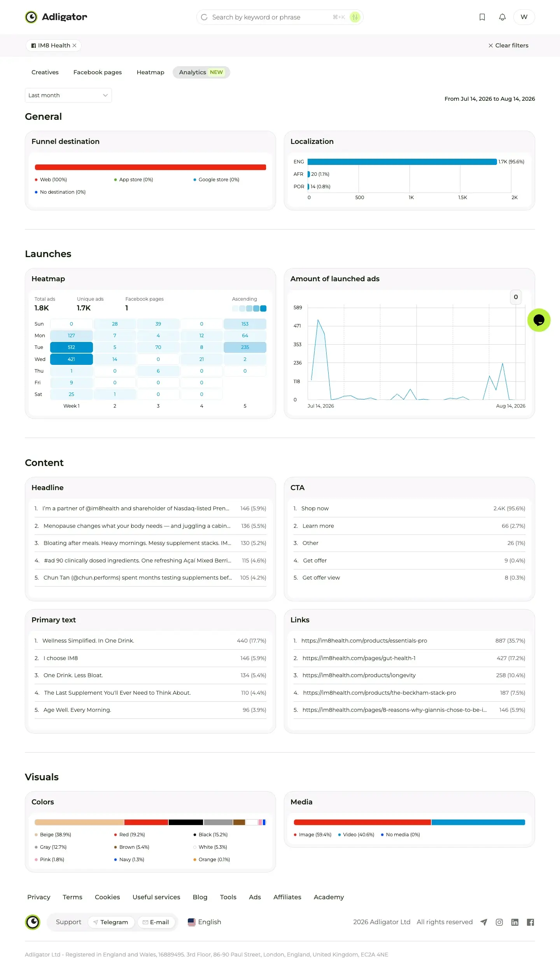560x974 pixels.
Task: Click the Wednesday week 1 heatmap cell 421
Action: tap(72, 359)
